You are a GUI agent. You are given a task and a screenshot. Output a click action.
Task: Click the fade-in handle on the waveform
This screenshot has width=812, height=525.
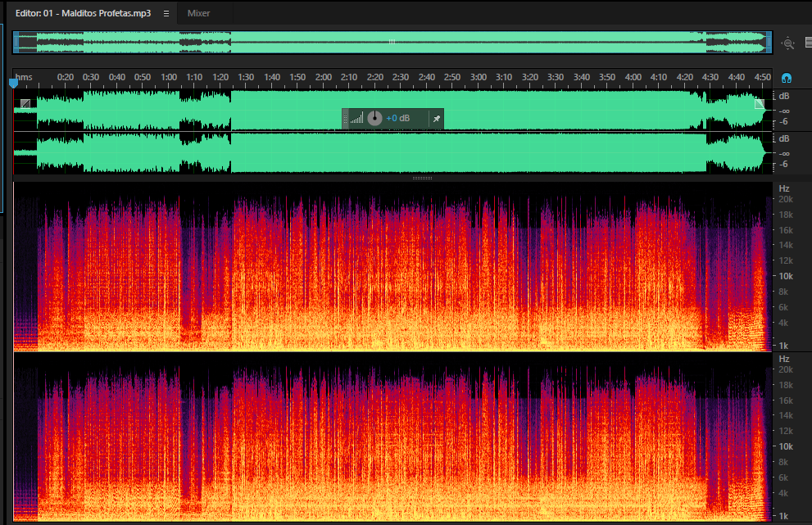coord(25,103)
